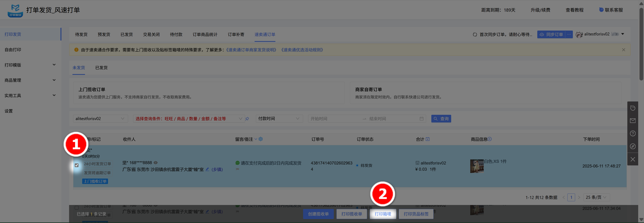Click the 同步订单 button
The image size is (644, 223).
tap(551, 34)
